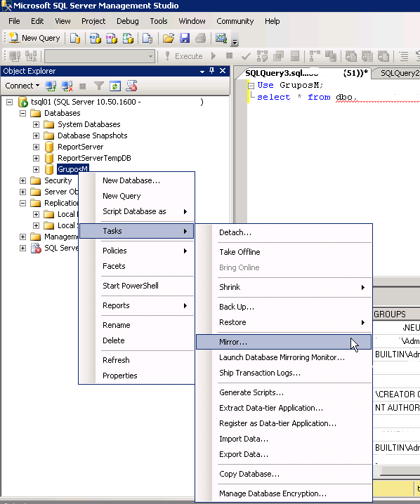Click the Save disk icon

click(185, 38)
